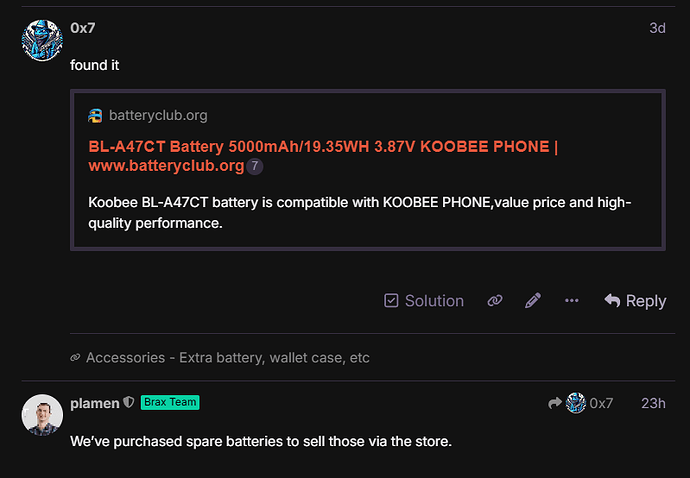Edit the post with pencil icon
This screenshot has height=478, width=690.
(x=532, y=301)
